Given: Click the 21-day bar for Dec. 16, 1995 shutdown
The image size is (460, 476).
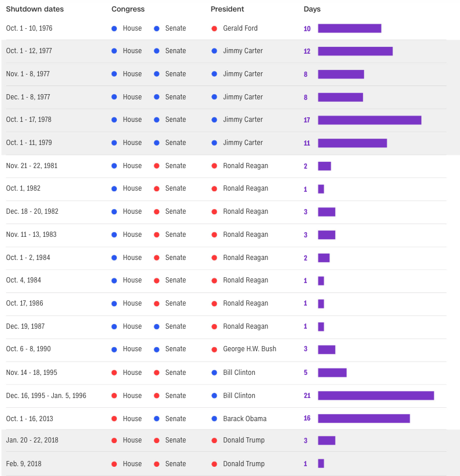Looking at the screenshot, I should [x=376, y=396].
